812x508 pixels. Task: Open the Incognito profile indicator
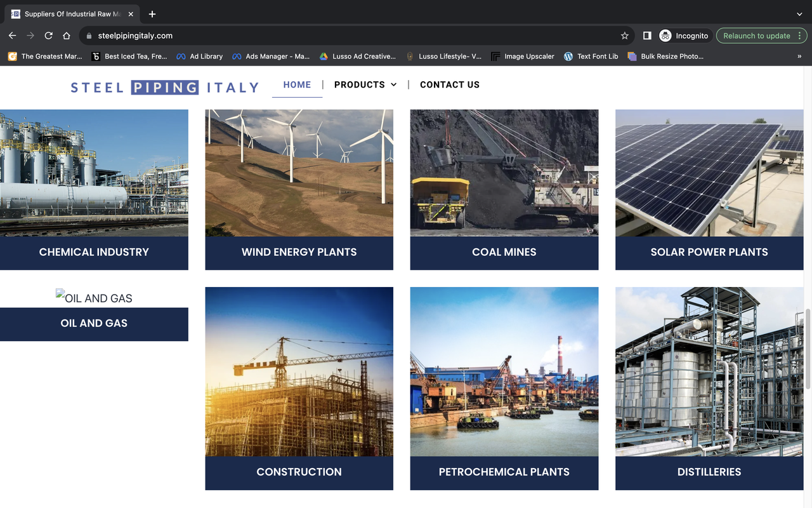click(684, 36)
